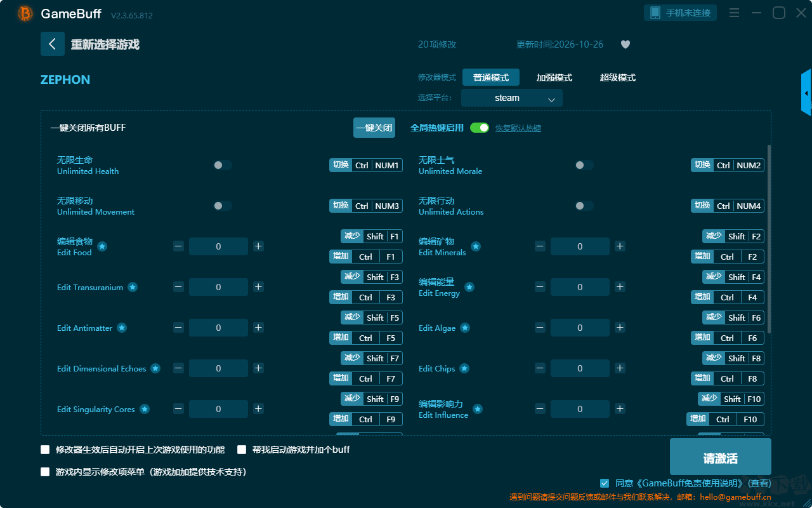Click the Edit Energy value field
Viewport: 812px width, 508px height.
pos(580,287)
